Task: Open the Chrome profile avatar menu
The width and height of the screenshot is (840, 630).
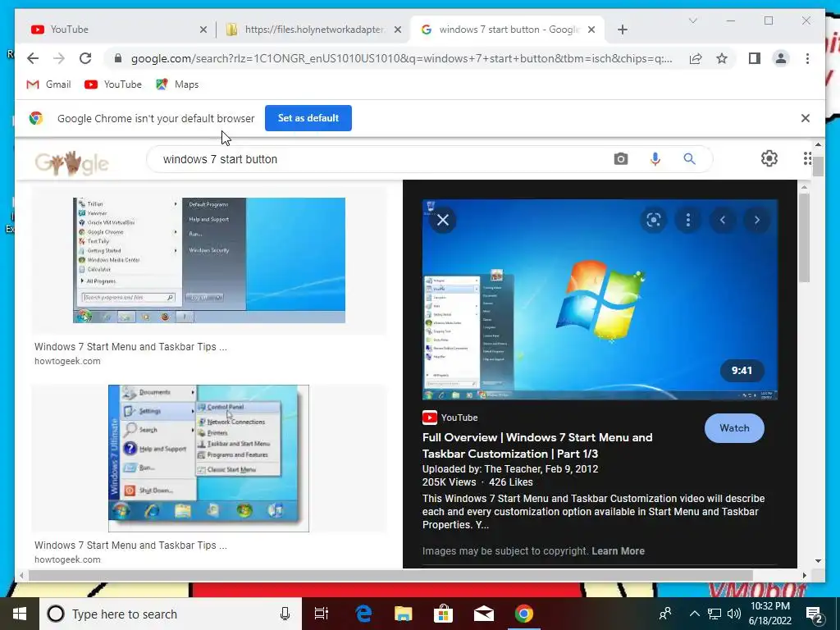Action: [781, 58]
